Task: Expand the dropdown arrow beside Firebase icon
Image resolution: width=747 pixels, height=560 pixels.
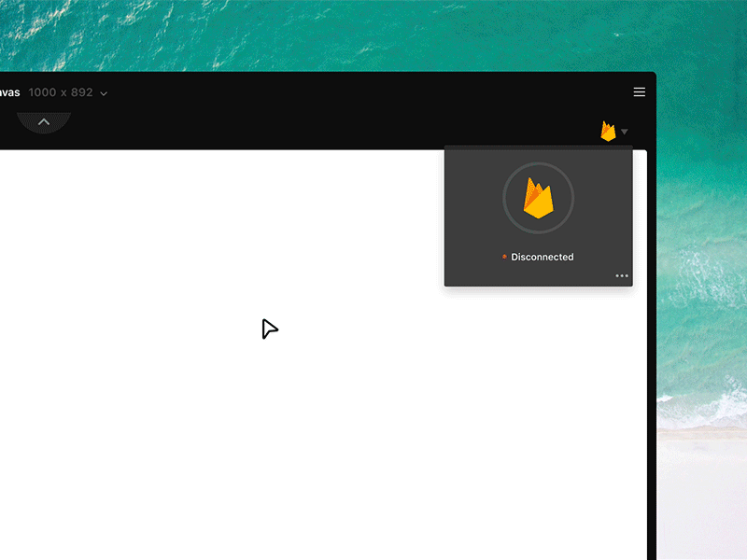Action: click(625, 132)
